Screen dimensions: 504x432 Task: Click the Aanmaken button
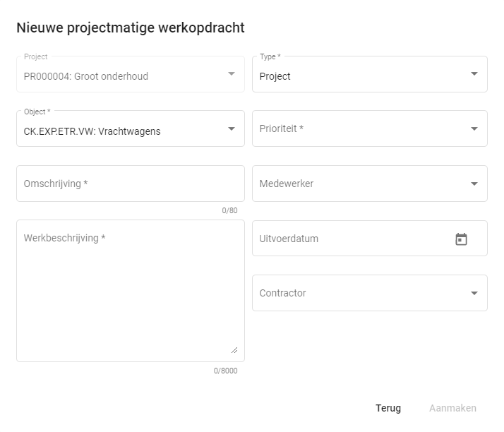coord(452,408)
